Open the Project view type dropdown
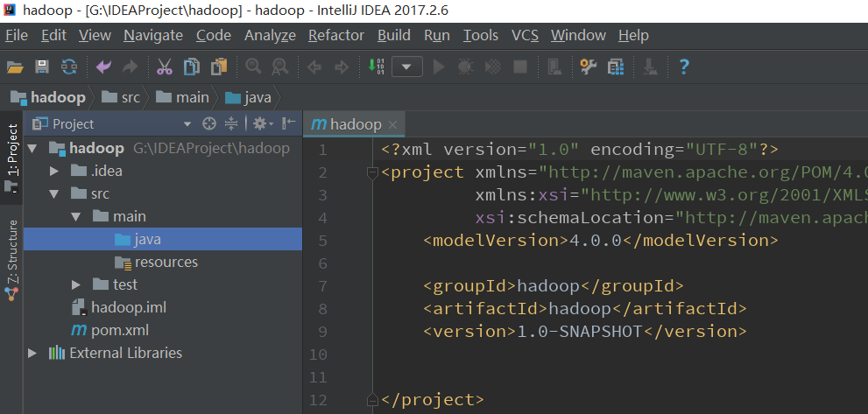Screen dimensions: 868x414 pos(187,124)
